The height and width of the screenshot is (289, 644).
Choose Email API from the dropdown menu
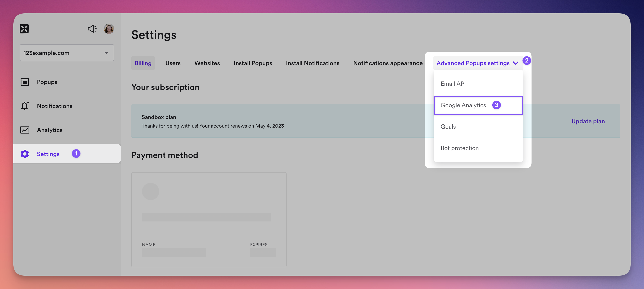pyautogui.click(x=478, y=84)
